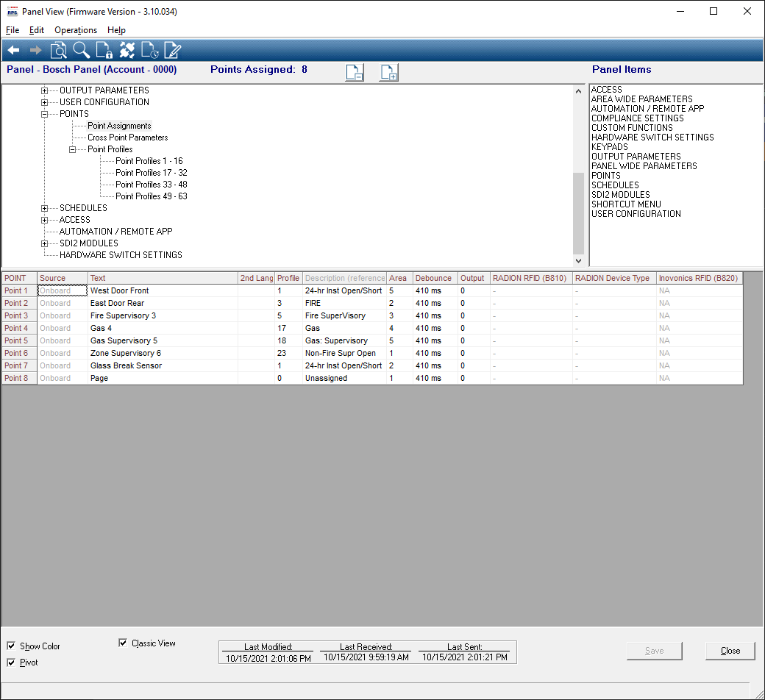
Task: Uncheck the Show Color checkbox
Action: click(x=11, y=646)
